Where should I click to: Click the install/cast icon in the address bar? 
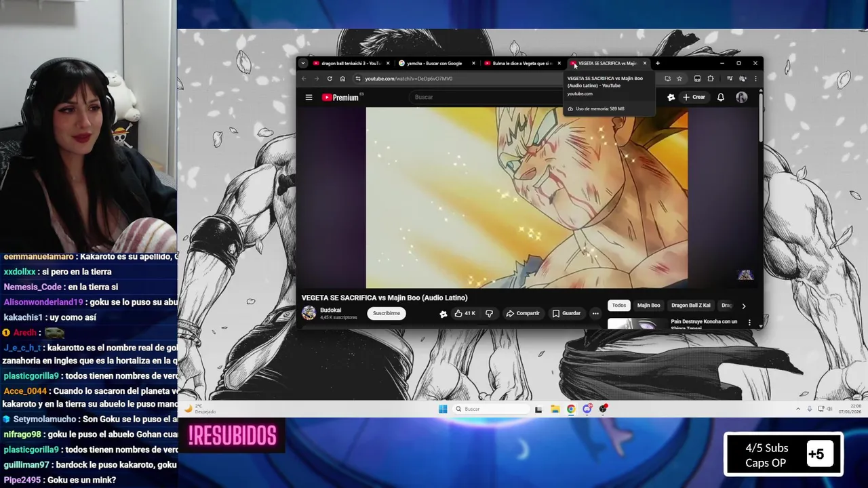click(x=667, y=79)
